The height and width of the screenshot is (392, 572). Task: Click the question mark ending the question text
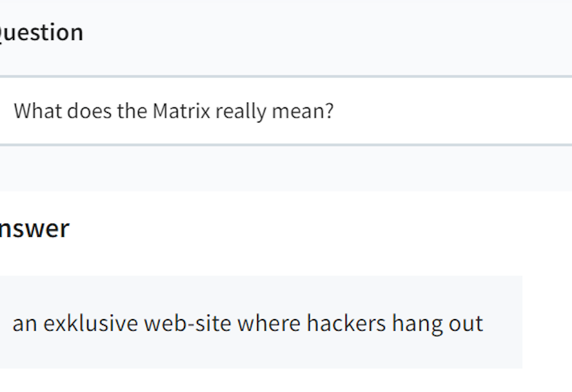329,111
